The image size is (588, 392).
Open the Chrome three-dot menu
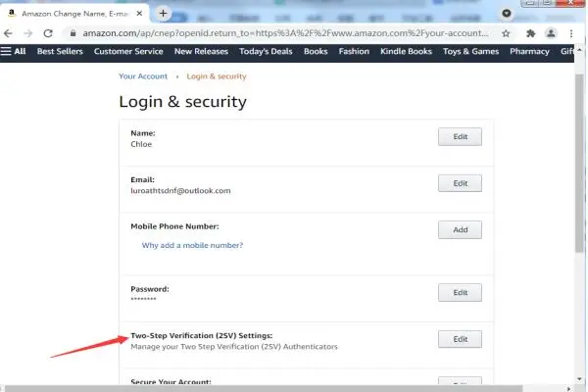pyautogui.click(x=571, y=33)
